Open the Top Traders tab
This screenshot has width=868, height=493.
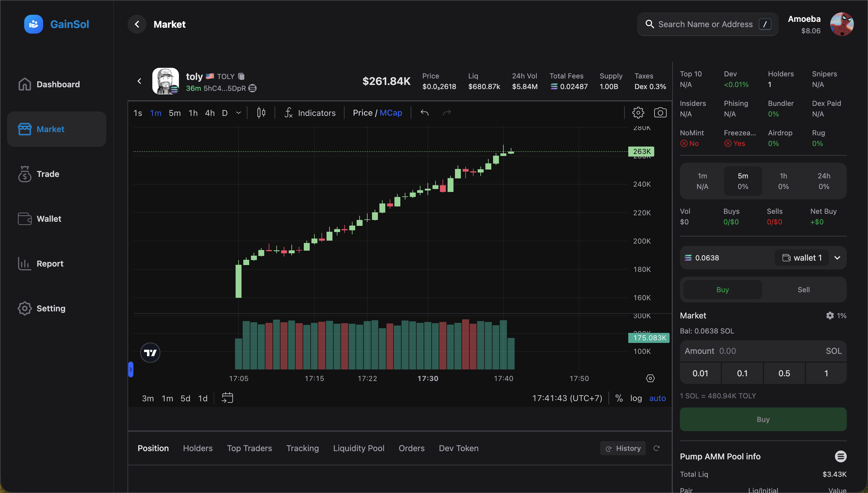(x=249, y=448)
